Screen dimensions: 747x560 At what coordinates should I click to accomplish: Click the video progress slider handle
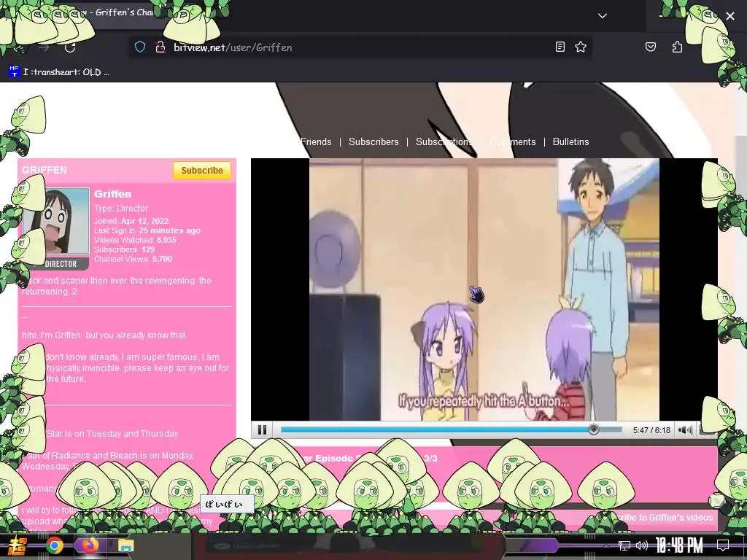tap(594, 429)
